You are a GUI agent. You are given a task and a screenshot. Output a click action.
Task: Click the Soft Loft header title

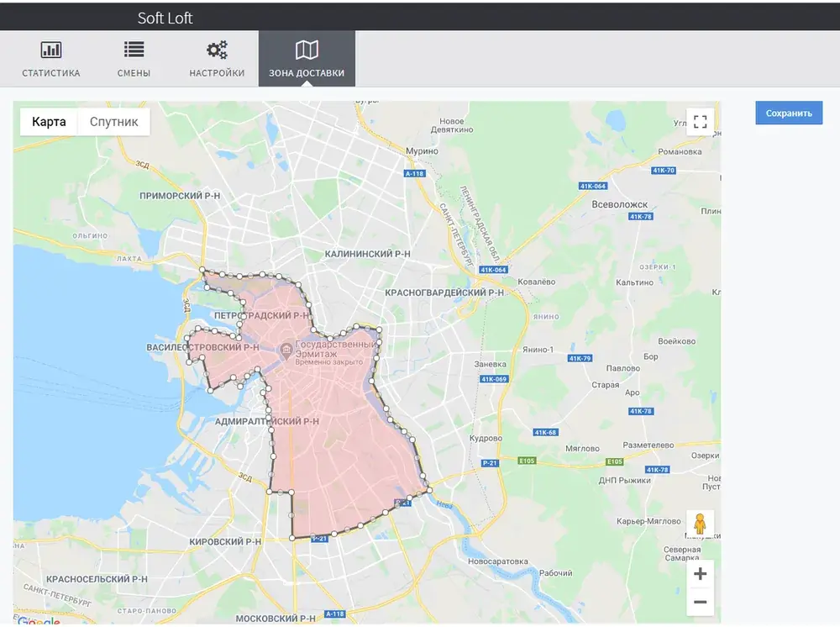pos(165,18)
